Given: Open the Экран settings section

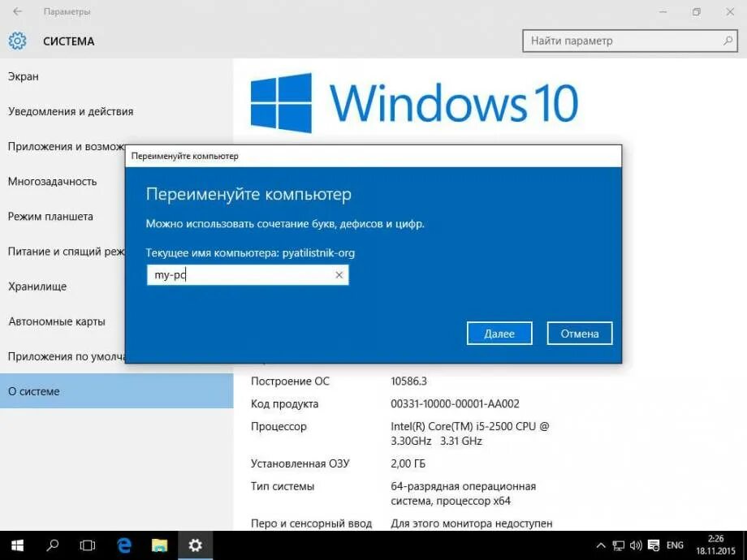Looking at the screenshot, I should (x=117, y=76).
